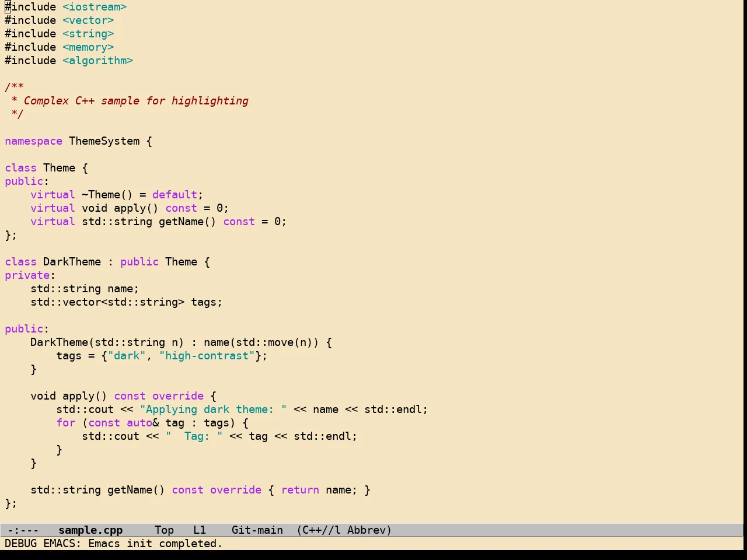The image size is (747, 560).
Task: Click 'auto' in the for loop
Action: (139, 423)
